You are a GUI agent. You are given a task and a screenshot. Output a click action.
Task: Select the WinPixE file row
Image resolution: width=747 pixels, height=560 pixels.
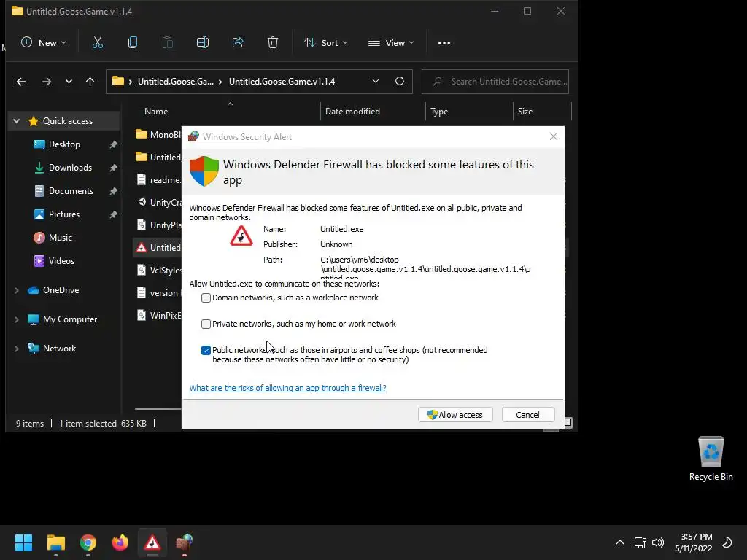158,315
